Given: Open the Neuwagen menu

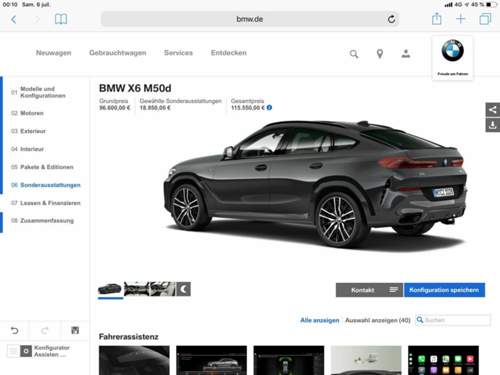Looking at the screenshot, I should pos(54,53).
